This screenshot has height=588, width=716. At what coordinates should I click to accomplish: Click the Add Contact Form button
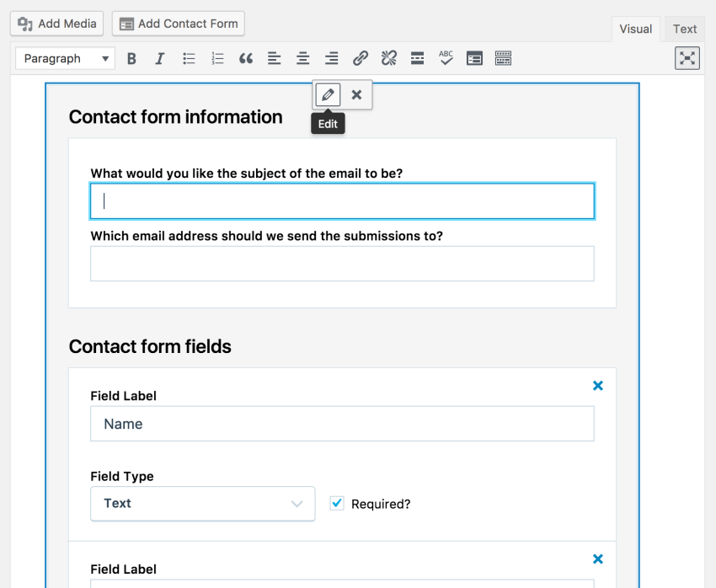click(x=178, y=24)
